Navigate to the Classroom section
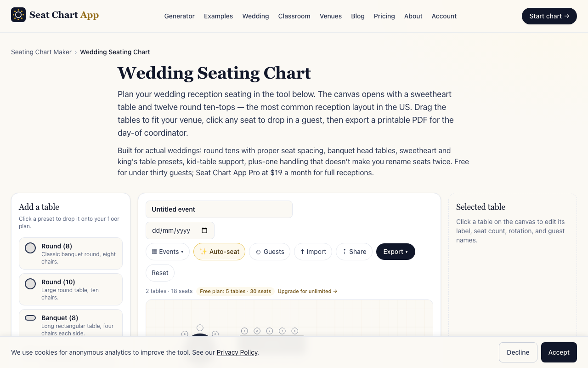588x368 pixels. coord(294,16)
